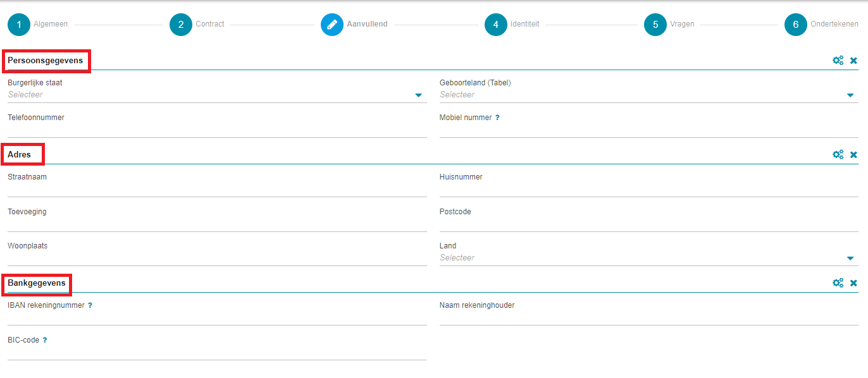Focus the Postcode input field
868x378 pixels.
pyautogui.click(x=649, y=224)
